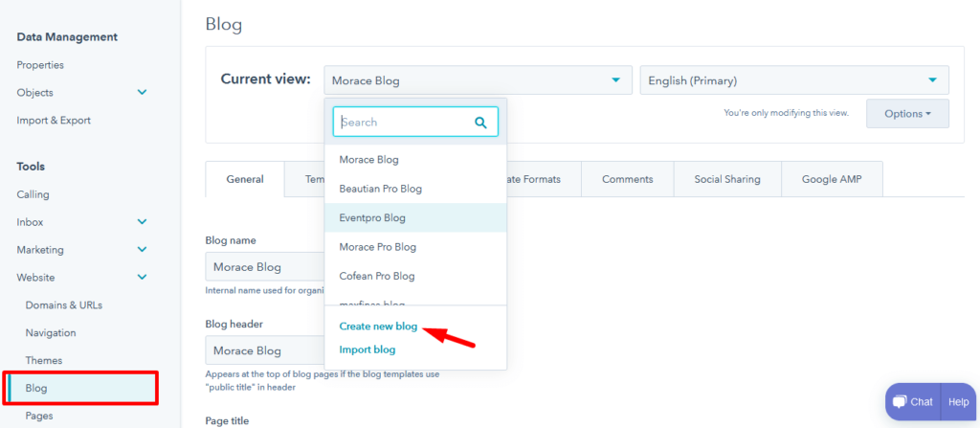Open Themes settings in sidebar
This screenshot has height=428, width=980.
point(44,360)
